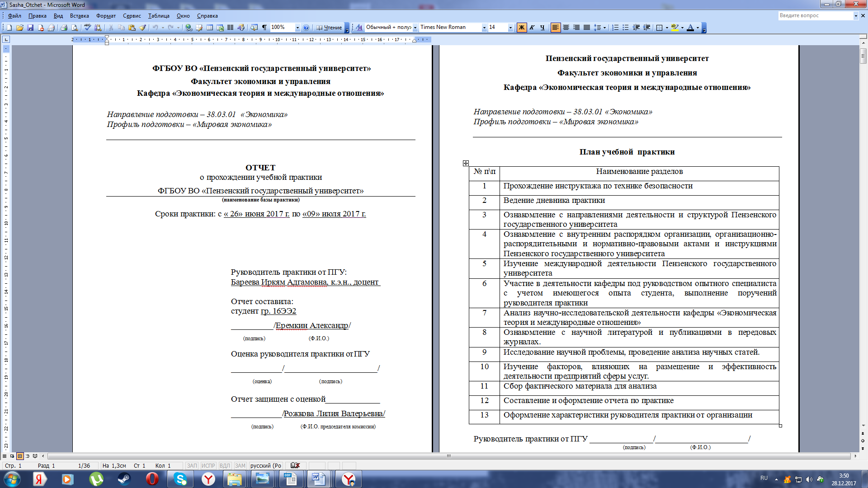
Task: Open the zoom 100% dropdown
Action: click(297, 28)
